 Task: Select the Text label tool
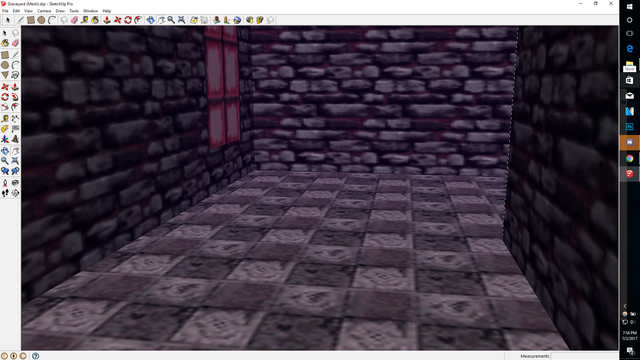tap(15, 129)
